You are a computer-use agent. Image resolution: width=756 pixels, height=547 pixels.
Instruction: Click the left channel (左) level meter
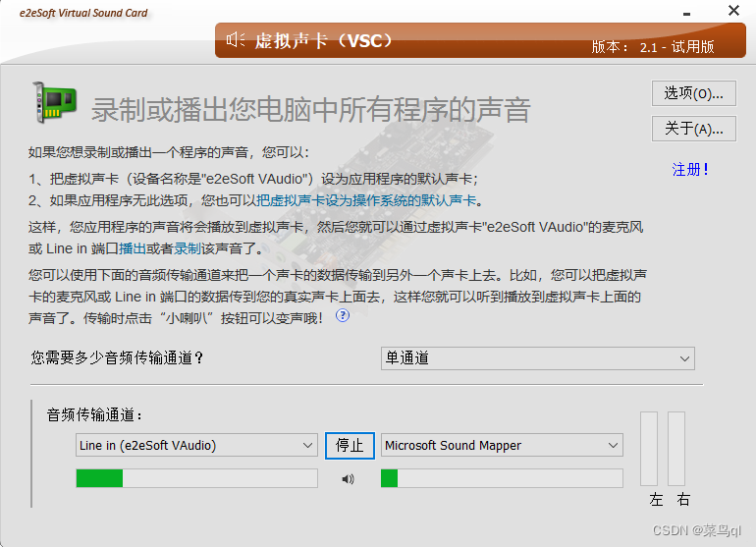(x=649, y=449)
